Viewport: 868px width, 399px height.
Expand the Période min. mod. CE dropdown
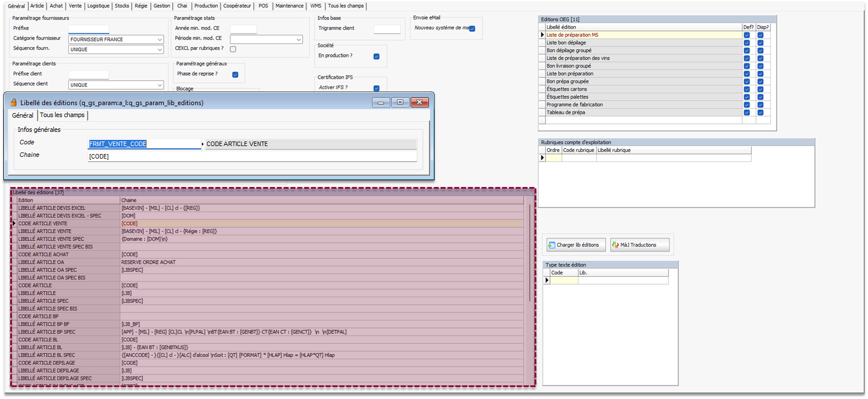pyautogui.click(x=299, y=40)
